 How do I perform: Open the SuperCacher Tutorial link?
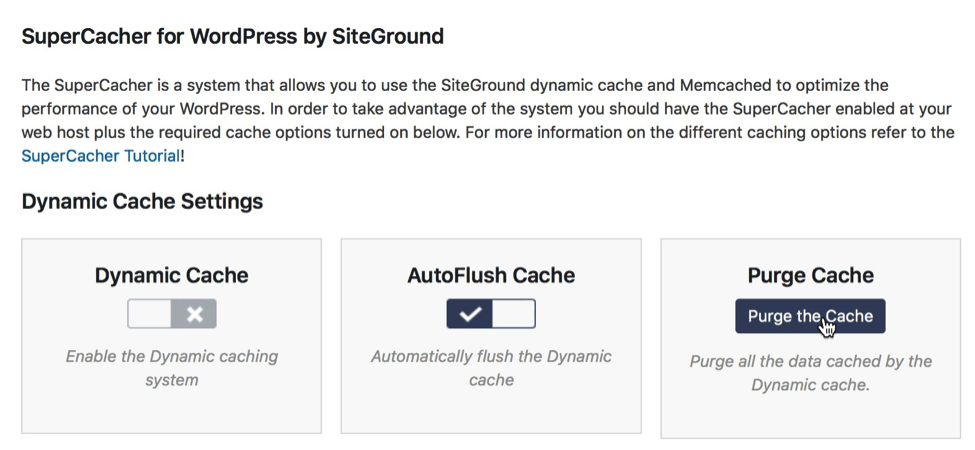101,156
